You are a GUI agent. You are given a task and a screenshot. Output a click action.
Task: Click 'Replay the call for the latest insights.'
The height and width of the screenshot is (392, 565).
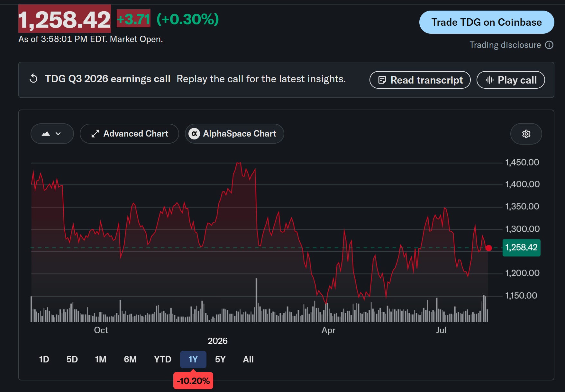(x=261, y=79)
